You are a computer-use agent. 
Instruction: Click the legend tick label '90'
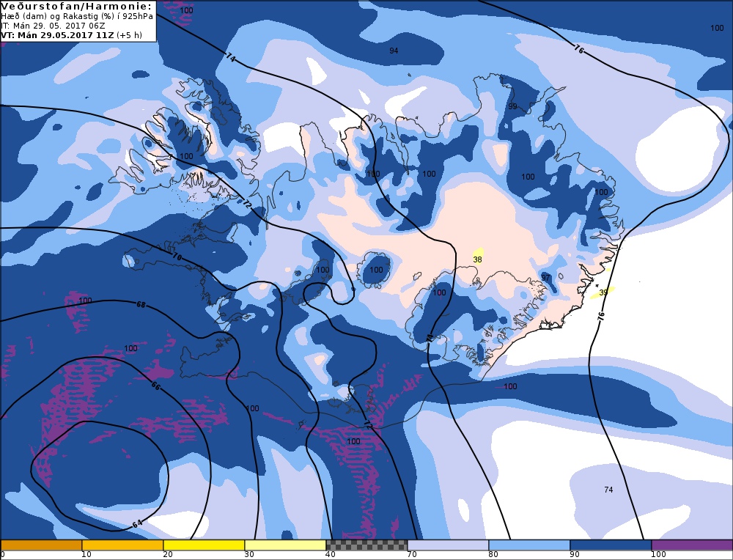(575, 554)
